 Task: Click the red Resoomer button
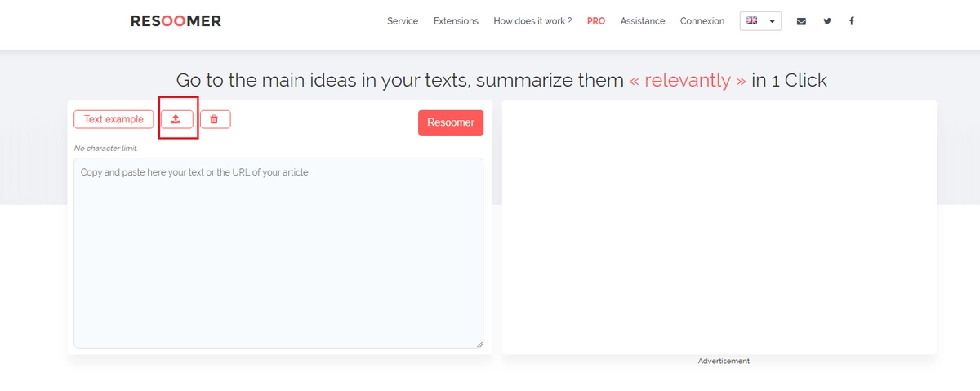click(x=451, y=122)
